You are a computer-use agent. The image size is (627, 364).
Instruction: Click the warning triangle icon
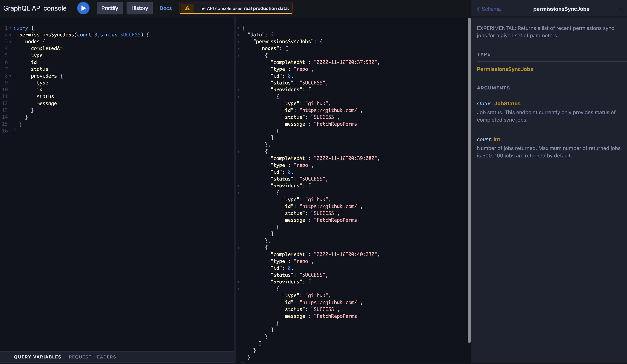click(x=187, y=8)
